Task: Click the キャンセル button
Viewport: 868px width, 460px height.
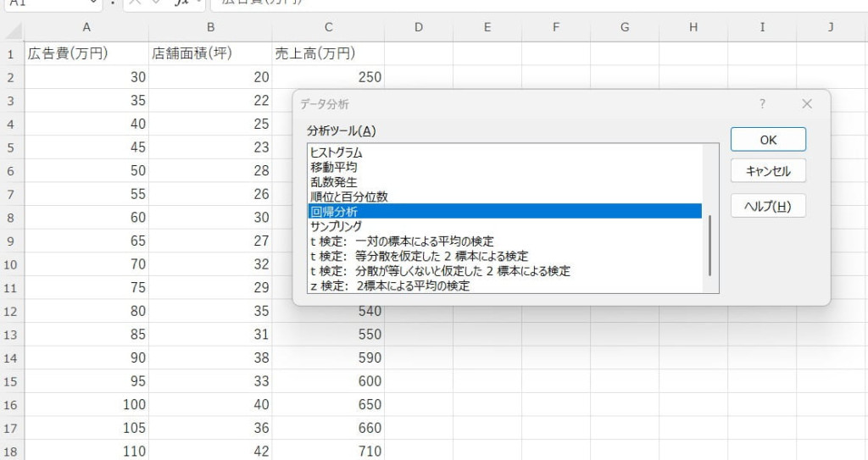Action: click(768, 171)
